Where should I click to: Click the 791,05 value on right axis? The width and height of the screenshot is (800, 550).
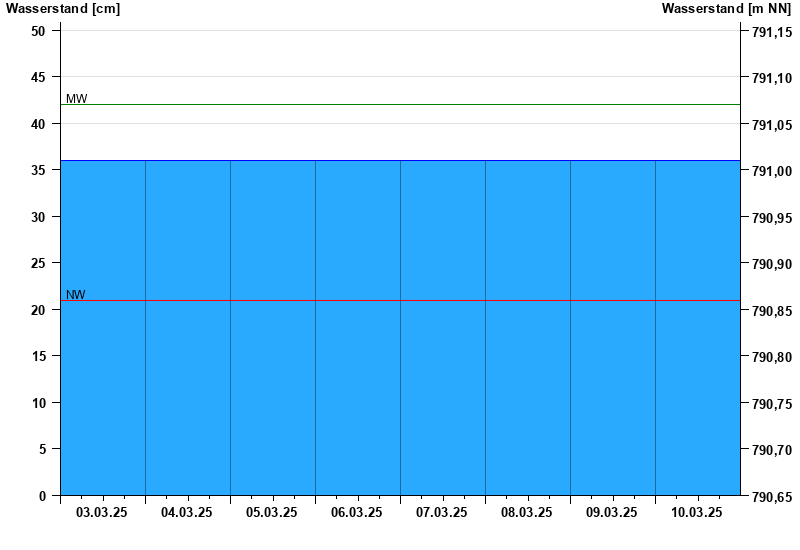coord(772,125)
